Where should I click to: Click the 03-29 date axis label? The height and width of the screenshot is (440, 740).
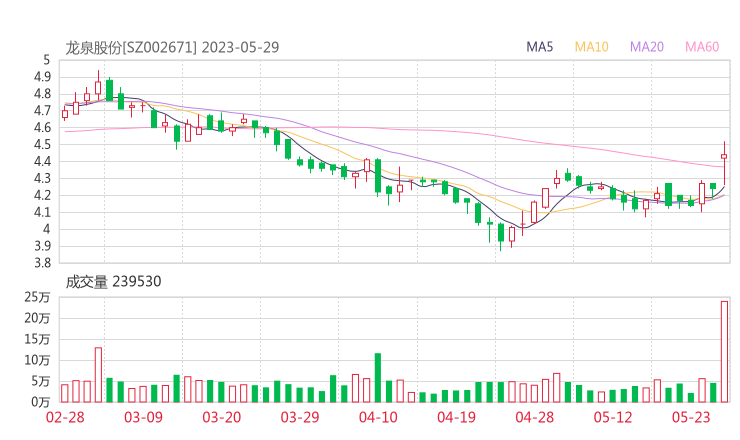299,417
